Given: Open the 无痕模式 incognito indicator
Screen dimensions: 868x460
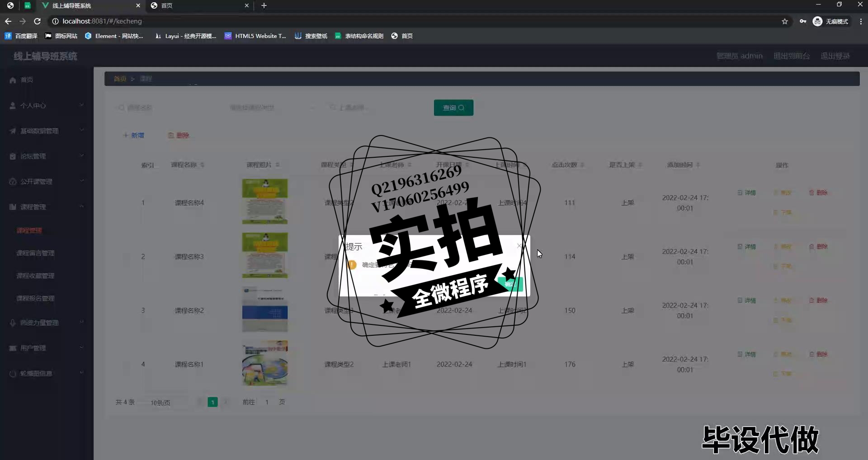Looking at the screenshot, I should [831, 21].
